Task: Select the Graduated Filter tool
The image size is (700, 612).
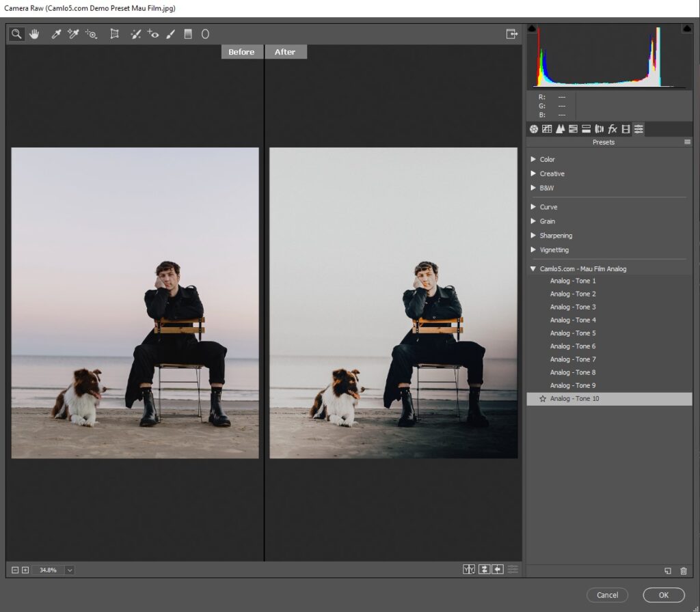Action: pyautogui.click(x=188, y=34)
